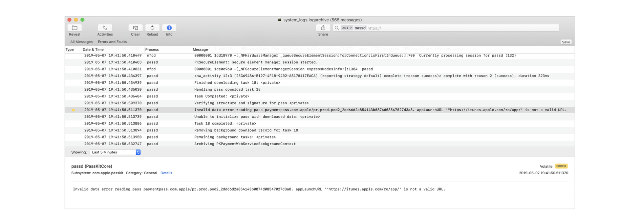Click the Reveal toolbar icon
Image resolution: width=644 pixels, height=218 pixels.
[x=74, y=28]
